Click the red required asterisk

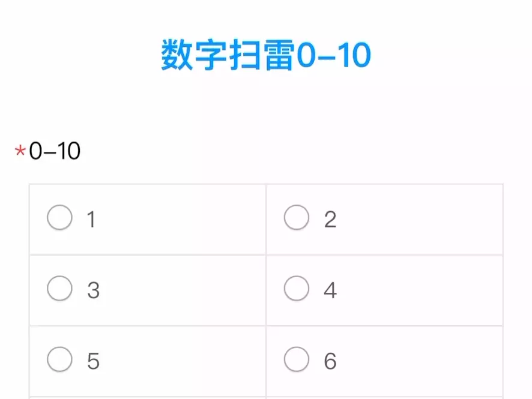tap(20, 152)
